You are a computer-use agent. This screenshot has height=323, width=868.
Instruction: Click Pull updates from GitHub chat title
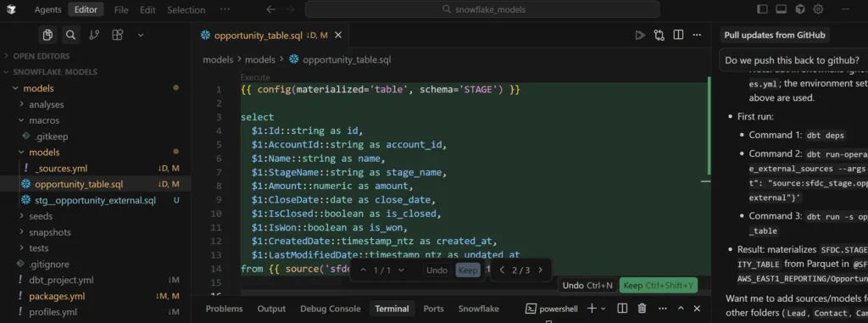(x=775, y=36)
